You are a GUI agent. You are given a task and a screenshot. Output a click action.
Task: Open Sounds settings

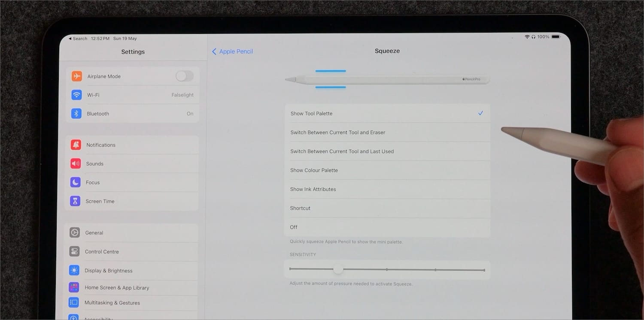point(132,163)
